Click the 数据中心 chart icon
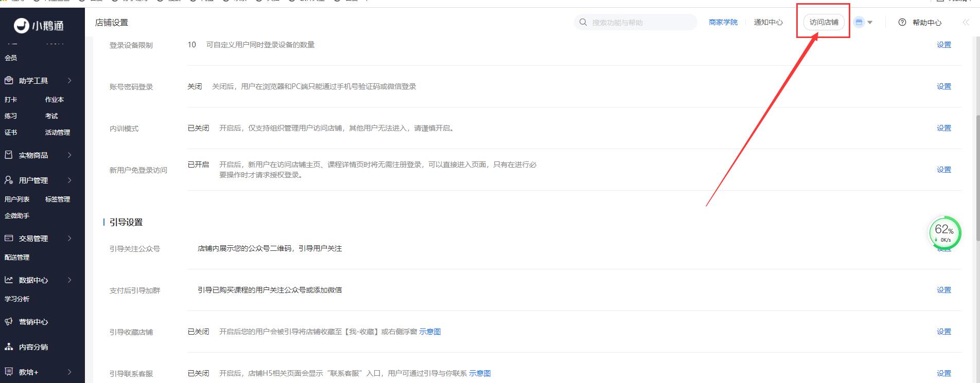The width and height of the screenshot is (980, 383). (x=9, y=280)
